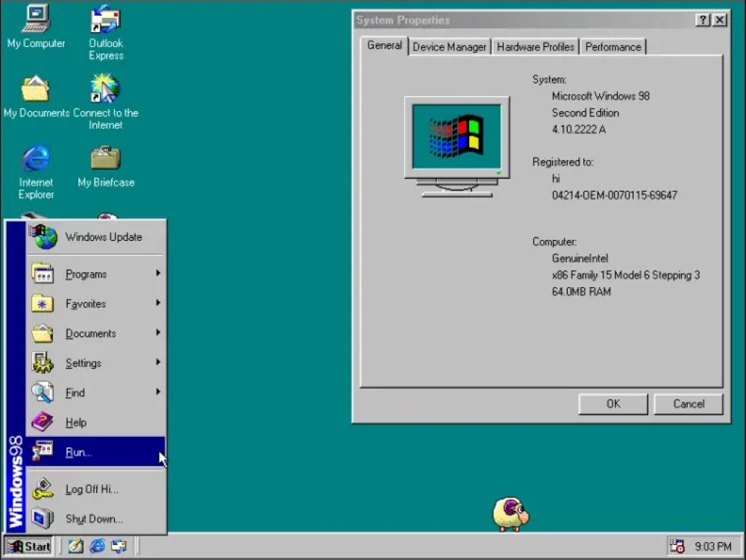Click the wandering sheep desktop pet
The width and height of the screenshot is (746, 560).
point(511,513)
